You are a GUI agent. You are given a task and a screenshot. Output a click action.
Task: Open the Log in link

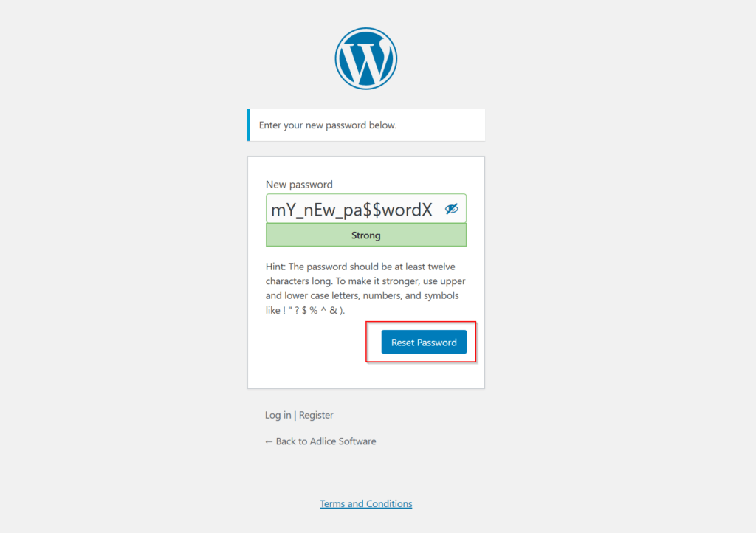[278, 415]
